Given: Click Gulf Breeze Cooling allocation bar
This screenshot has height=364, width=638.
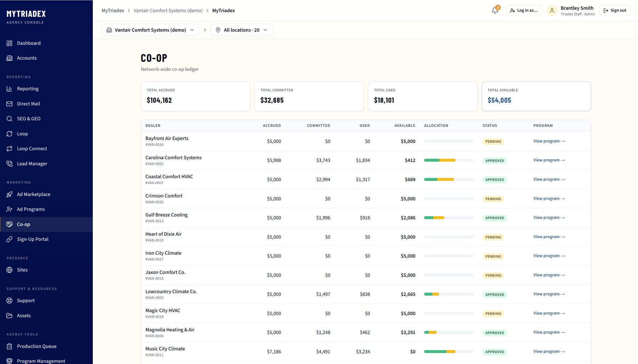Looking at the screenshot, I should coord(449,218).
